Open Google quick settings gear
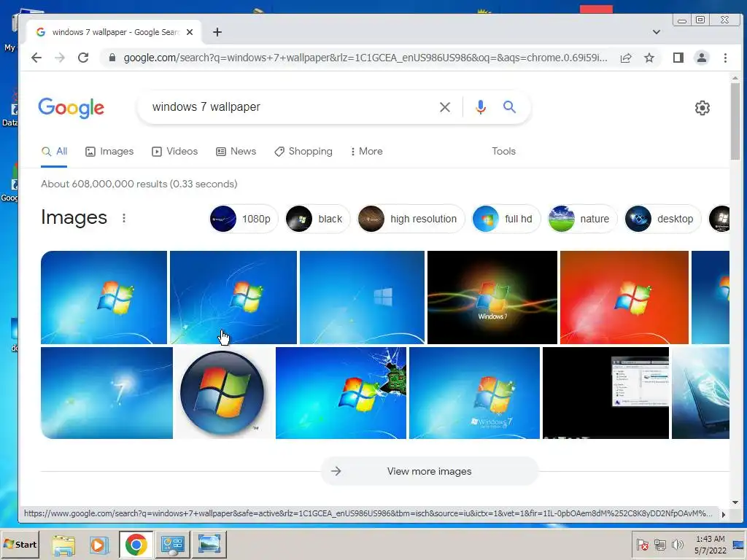747x560 pixels. pyautogui.click(x=703, y=108)
